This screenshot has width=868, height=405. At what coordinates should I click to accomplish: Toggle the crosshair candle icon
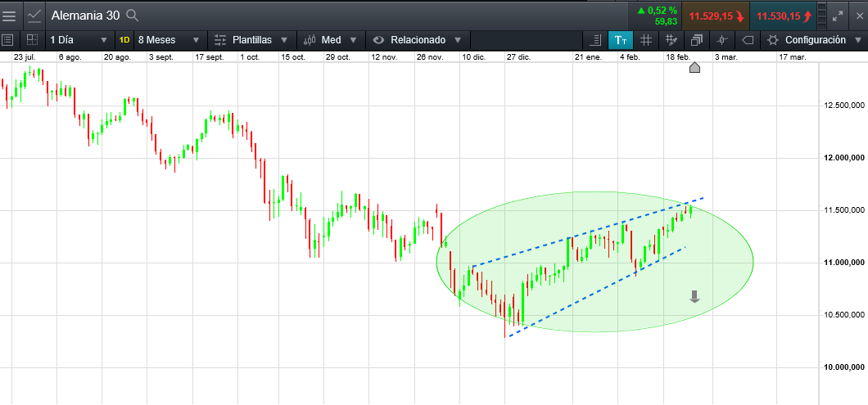tap(721, 40)
